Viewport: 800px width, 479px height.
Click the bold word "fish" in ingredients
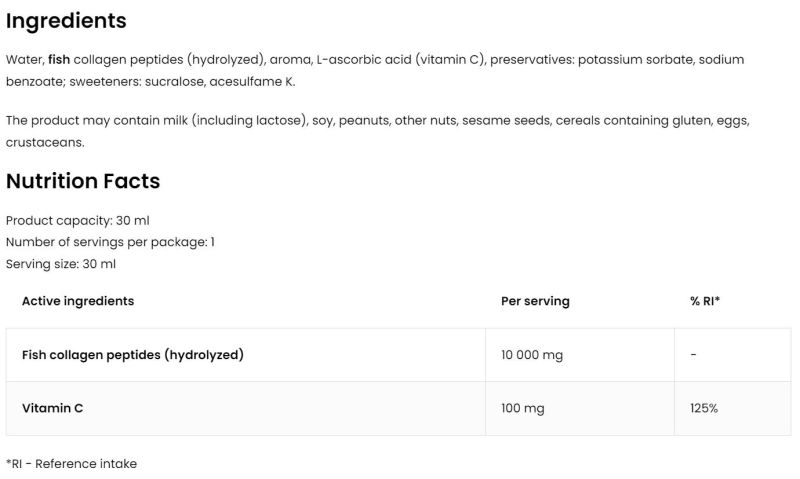pos(59,60)
